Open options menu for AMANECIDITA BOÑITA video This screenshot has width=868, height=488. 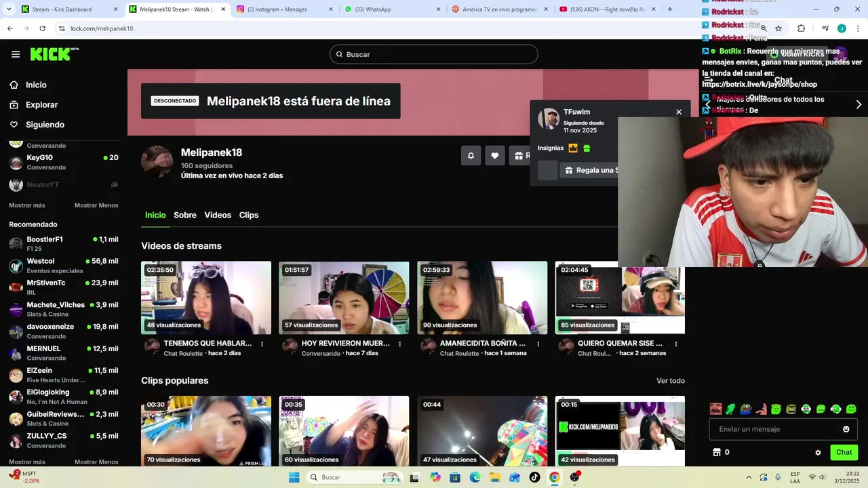point(538,344)
